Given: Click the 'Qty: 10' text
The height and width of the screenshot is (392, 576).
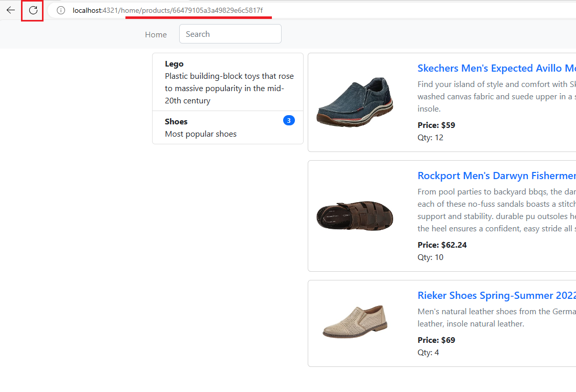Looking at the screenshot, I should point(431,257).
